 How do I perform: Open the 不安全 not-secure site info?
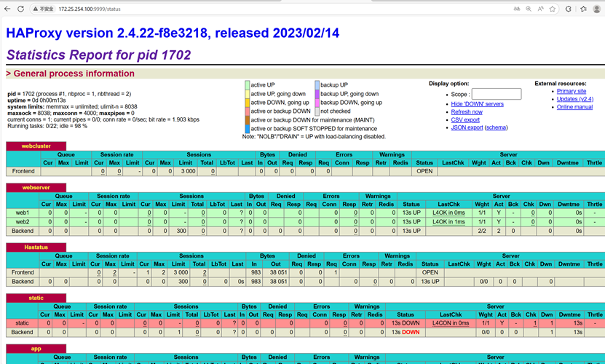tap(43, 9)
